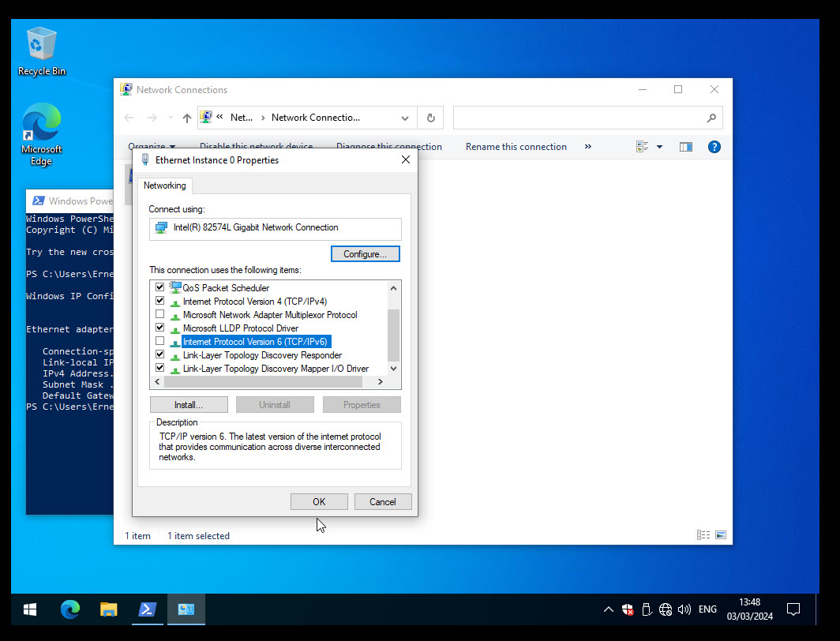Confirm the dialog with OK

tap(319, 501)
